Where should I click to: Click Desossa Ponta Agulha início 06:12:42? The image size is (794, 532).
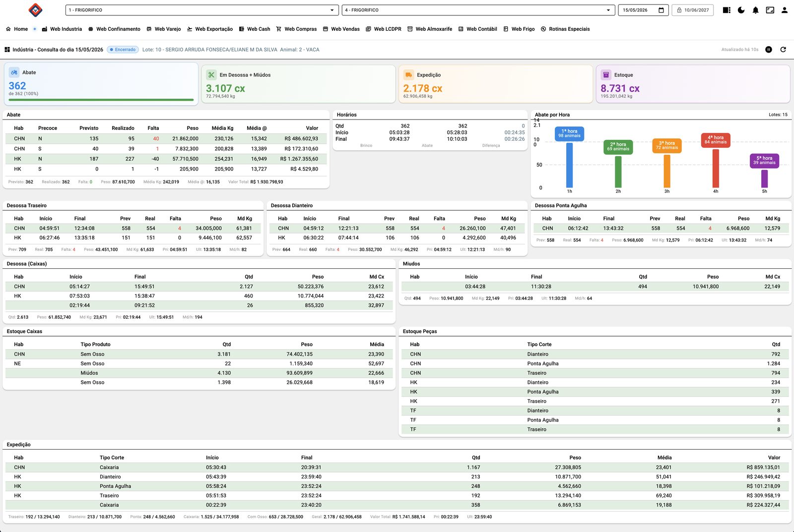(578, 229)
